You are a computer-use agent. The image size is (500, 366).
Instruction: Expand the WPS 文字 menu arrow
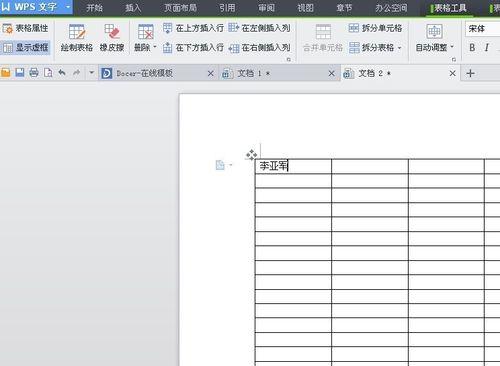tap(68, 7)
